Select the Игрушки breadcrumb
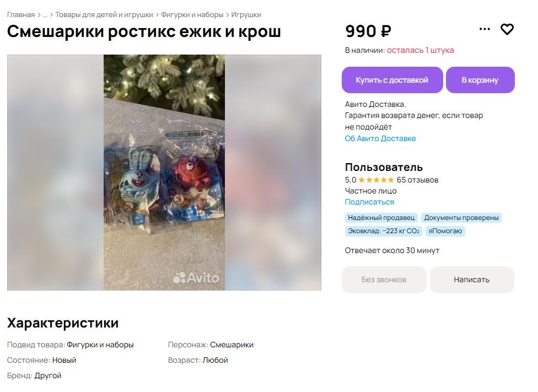The width and height of the screenshot is (538, 392). [246, 15]
